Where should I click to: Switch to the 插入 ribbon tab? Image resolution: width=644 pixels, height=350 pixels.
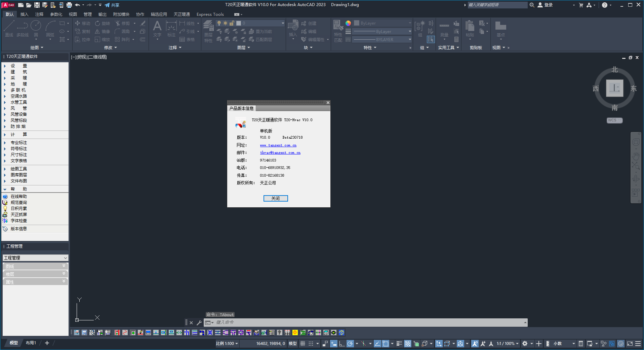click(24, 14)
